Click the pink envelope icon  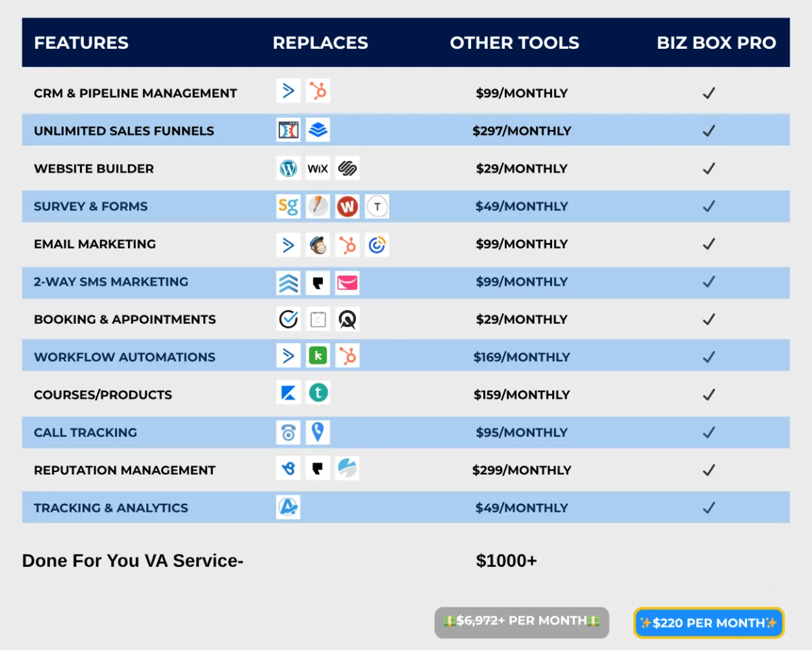(347, 283)
